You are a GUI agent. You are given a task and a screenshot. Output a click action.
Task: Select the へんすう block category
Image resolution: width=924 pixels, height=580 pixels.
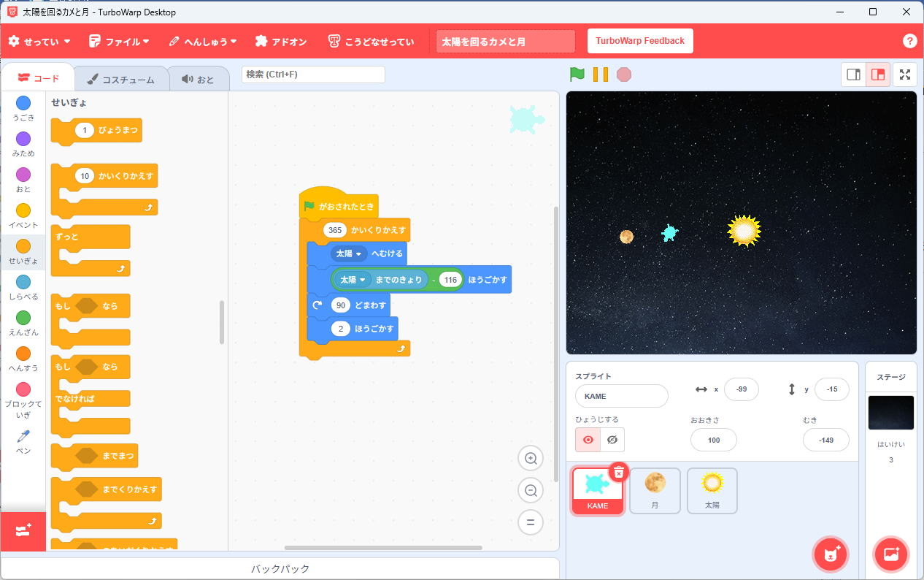click(x=23, y=359)
